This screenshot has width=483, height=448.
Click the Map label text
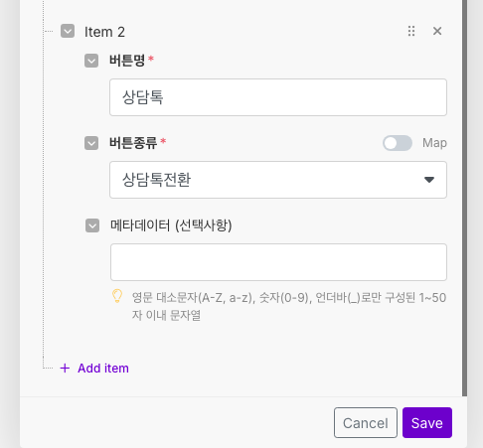434,143
